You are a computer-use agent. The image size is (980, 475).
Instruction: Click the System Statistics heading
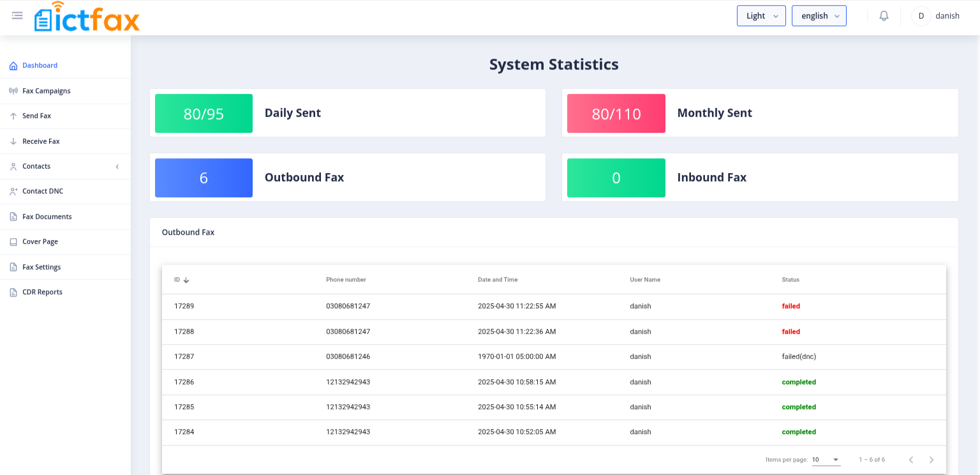554,64
